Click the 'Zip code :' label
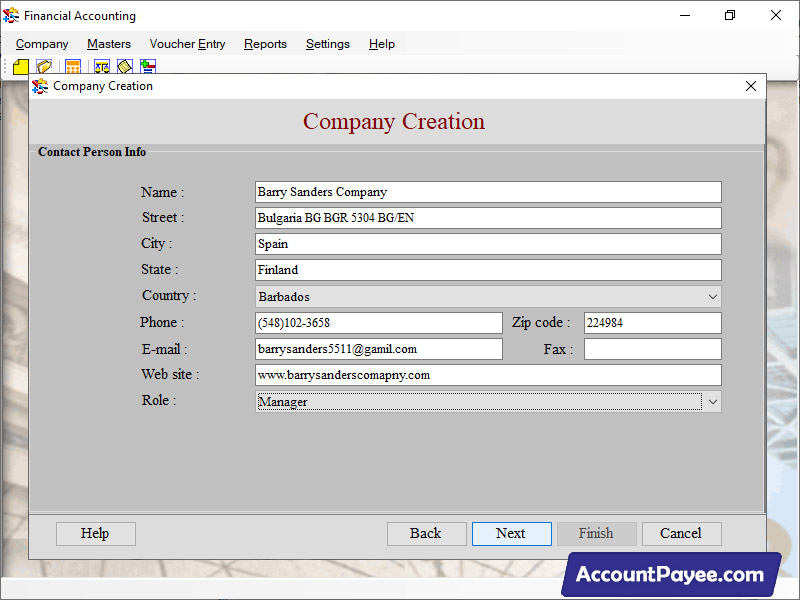Image resolution: width=800 pixels, height=600 pixels. coord(541,322)
